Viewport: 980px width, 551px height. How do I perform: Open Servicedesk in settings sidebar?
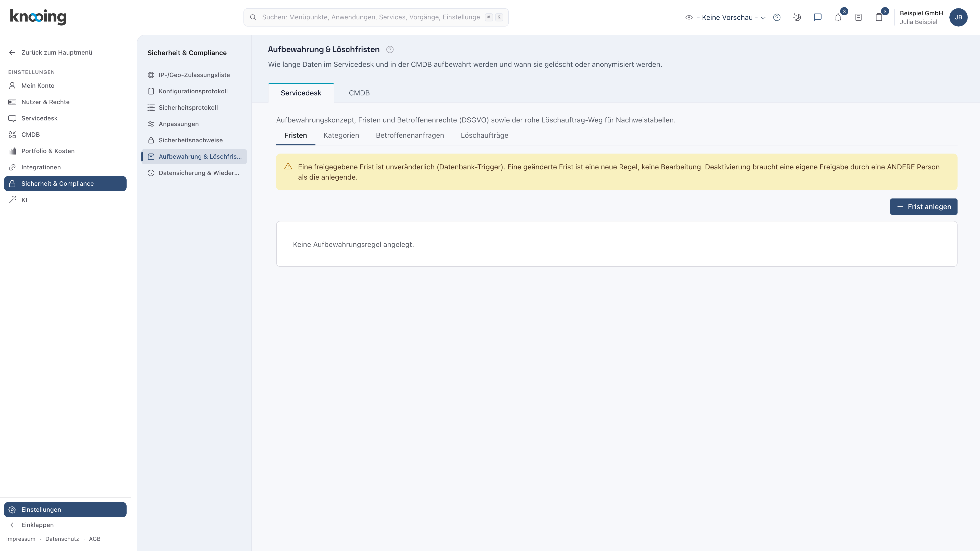(x=65, y=118)
